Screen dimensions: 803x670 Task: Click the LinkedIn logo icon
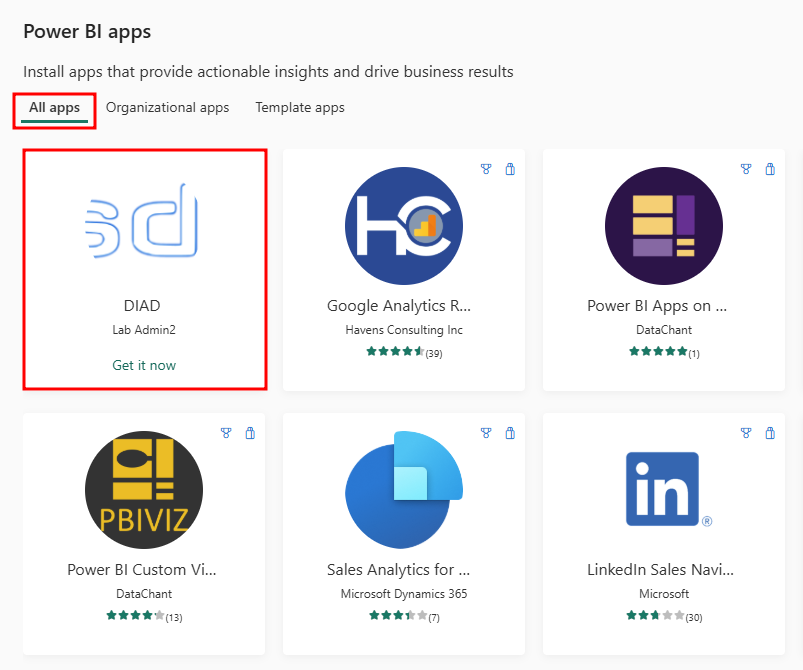point(663,490)
